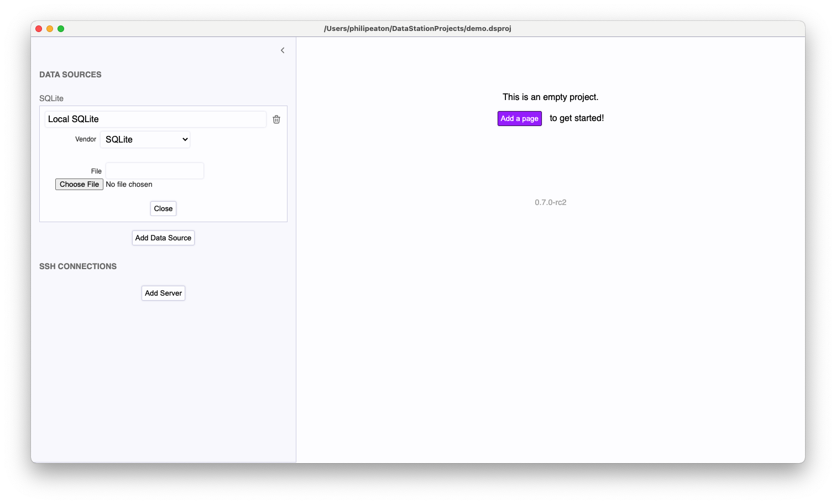Click the 0.7.0-rc2 version label

[x=551, y=202]
